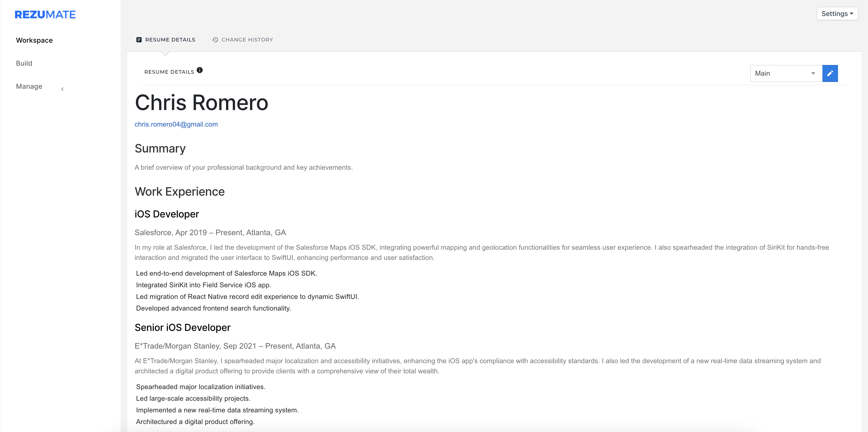Open the Main resume version dropdown
868x432 pixels.
click(786, 73)
